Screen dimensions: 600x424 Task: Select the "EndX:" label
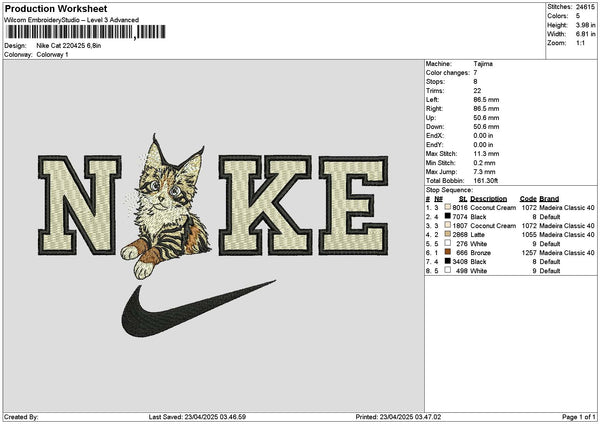434,136
